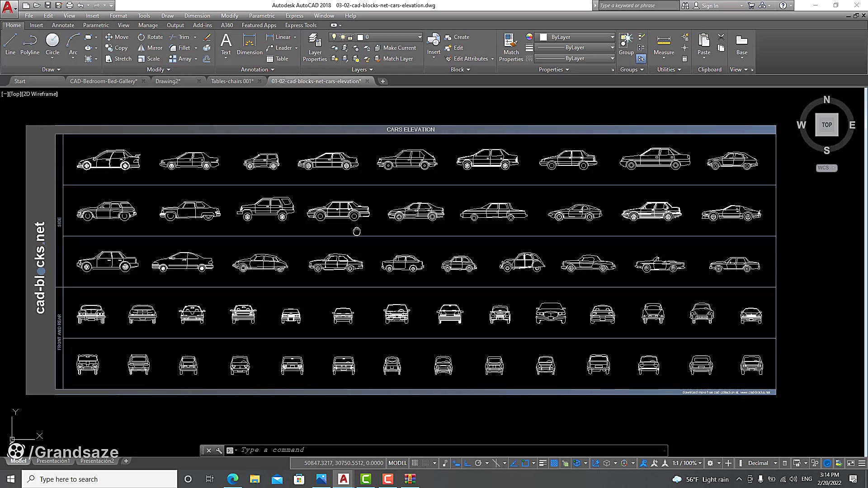The height and width of the screenshot is (488, 868).
Task: Click the layer 0 color swatch
Action: (360, 37)
